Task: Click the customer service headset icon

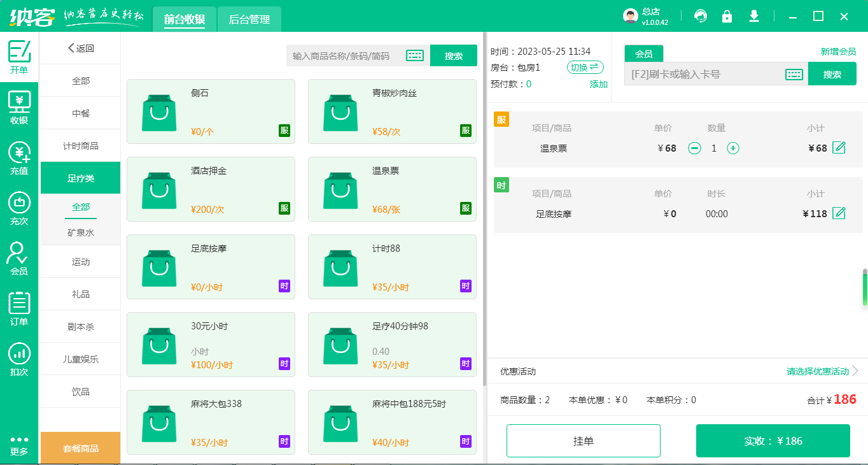Action: tap(701, 16)
